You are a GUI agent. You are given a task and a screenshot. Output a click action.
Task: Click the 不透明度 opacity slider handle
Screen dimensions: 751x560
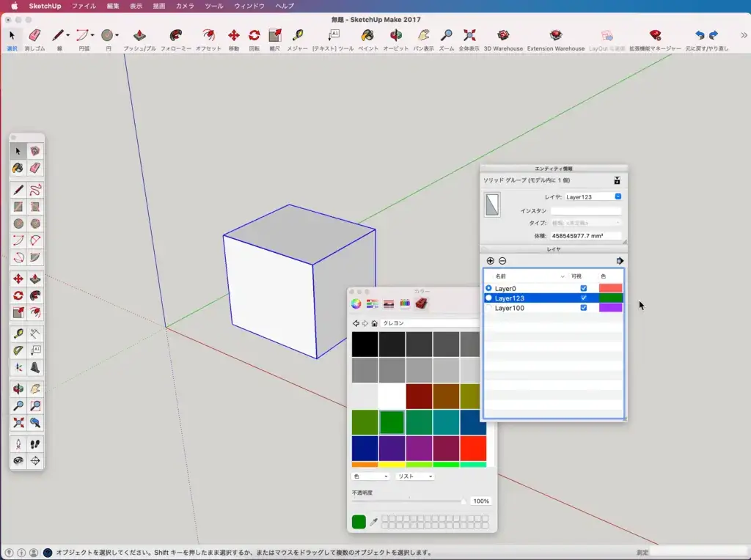click(464, 501)
